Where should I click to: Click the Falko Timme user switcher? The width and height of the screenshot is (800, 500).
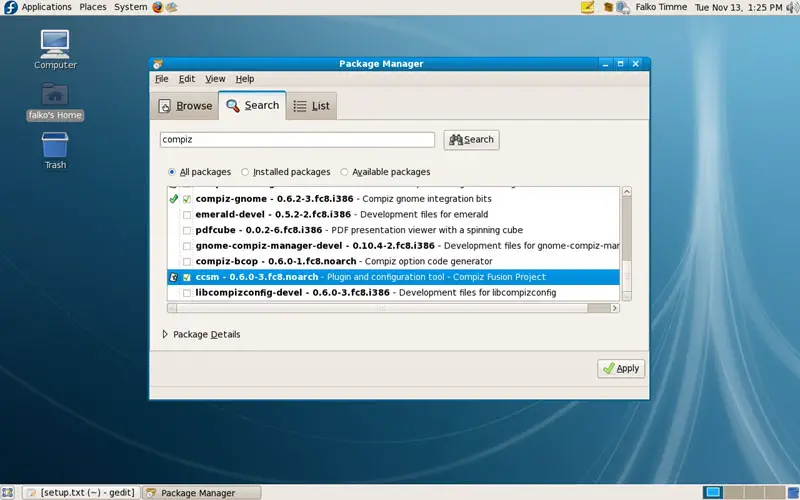[661, 7]
